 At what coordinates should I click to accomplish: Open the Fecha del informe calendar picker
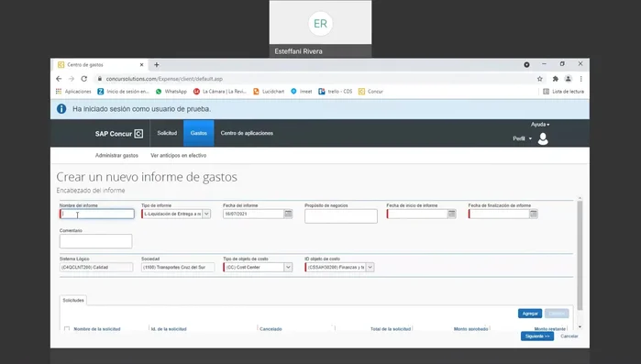(x=288, y=214)
